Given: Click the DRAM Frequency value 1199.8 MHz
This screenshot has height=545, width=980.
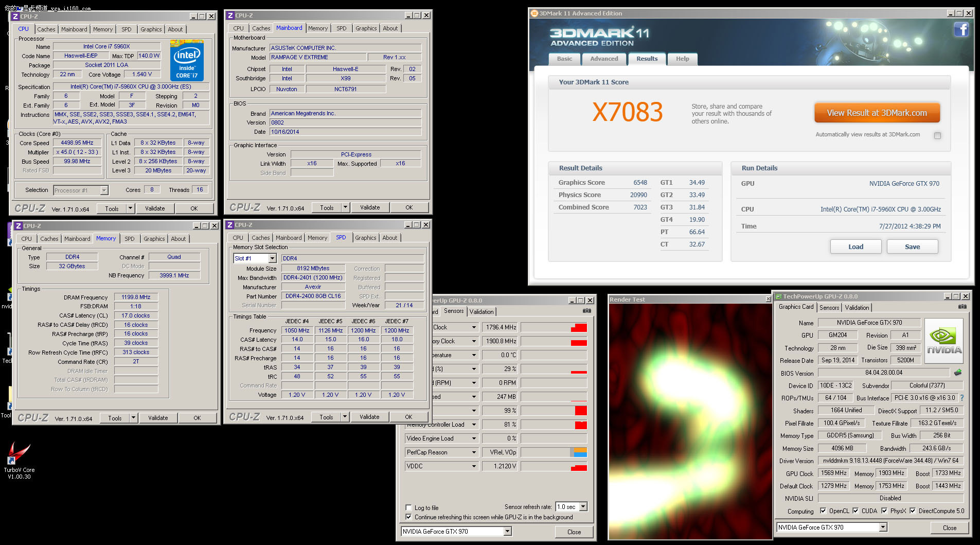Looking at the screenshot, I should [x=136, y=297].
